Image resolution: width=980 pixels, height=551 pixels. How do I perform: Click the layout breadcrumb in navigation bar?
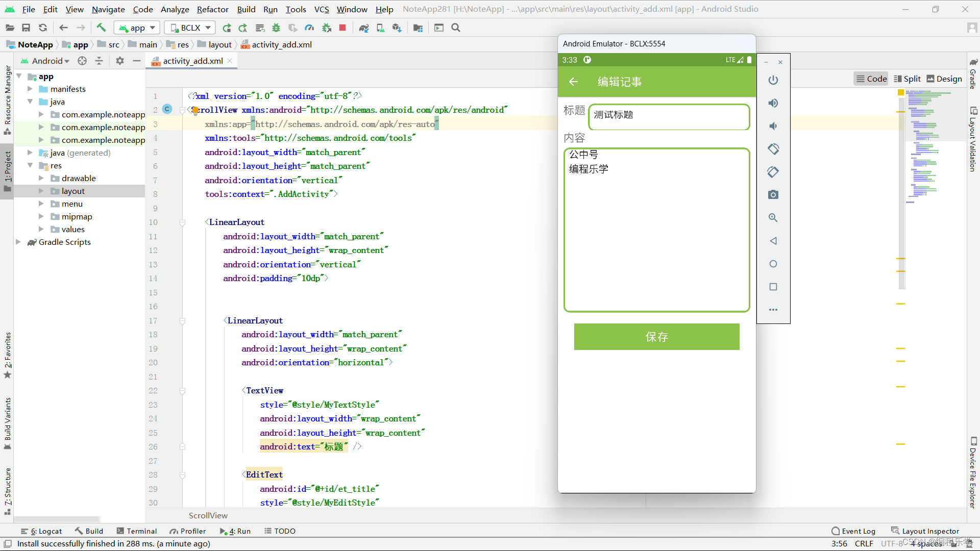(214, 45)
